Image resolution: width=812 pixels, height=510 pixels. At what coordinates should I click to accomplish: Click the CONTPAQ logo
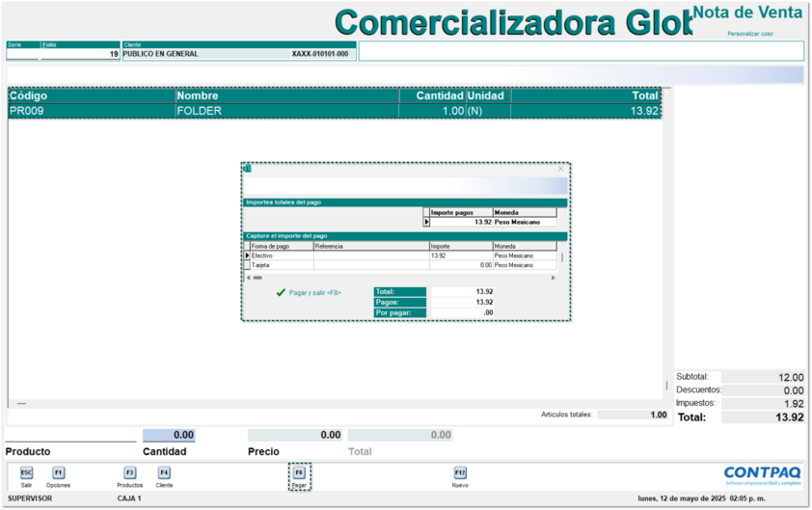pos(762,472)
